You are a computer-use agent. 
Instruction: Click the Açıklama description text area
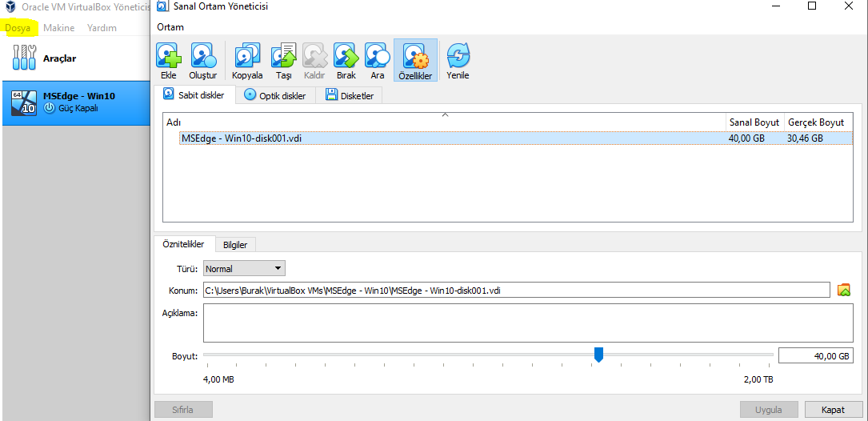click(x=528, y=323)
